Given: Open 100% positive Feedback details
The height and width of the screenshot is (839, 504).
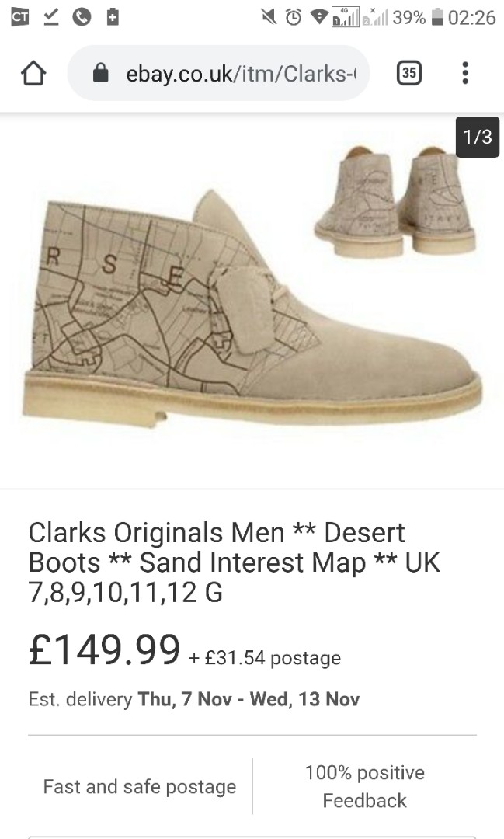Looking at the screenshot, I should click(x=365, y=786).
